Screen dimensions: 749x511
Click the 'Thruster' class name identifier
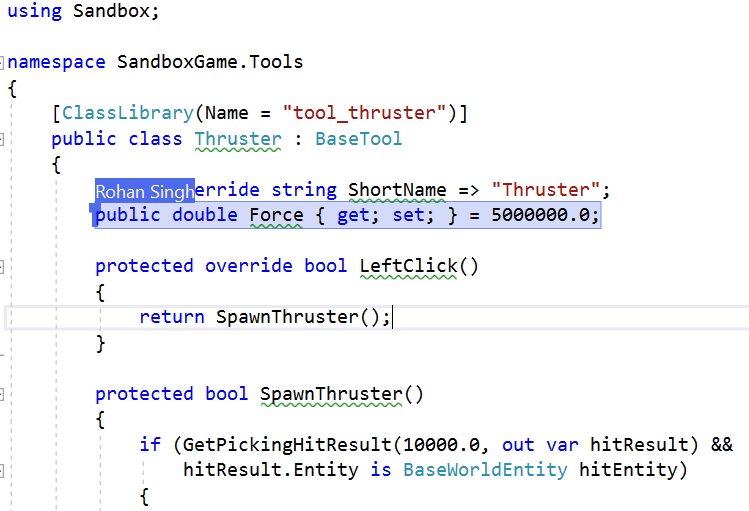(238, 139)
